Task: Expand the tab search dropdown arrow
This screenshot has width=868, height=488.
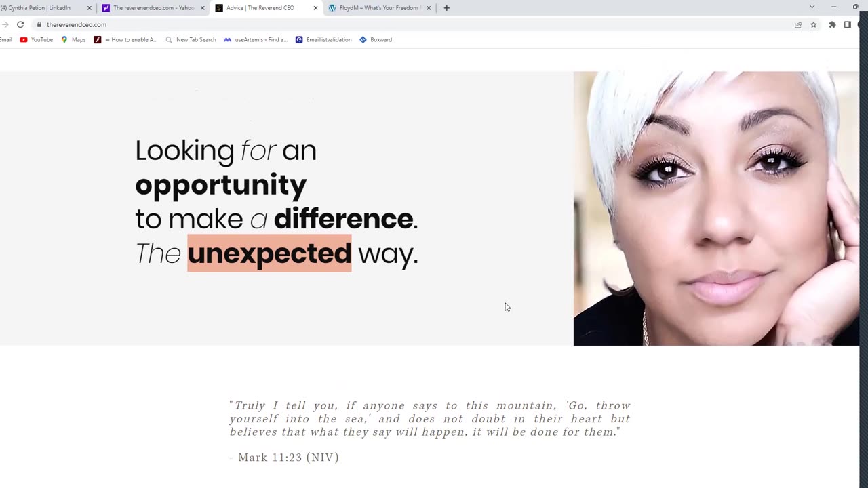Action: tap(812, 7)
